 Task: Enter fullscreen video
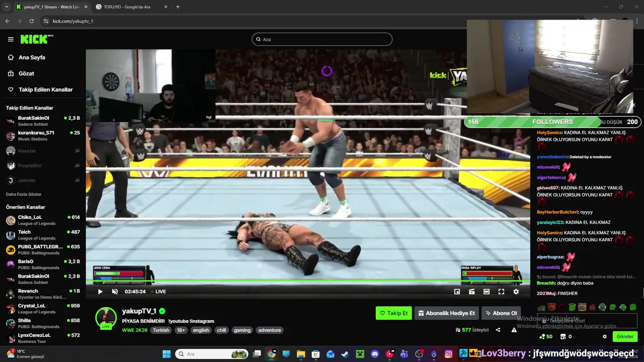[x=501, y=292]
